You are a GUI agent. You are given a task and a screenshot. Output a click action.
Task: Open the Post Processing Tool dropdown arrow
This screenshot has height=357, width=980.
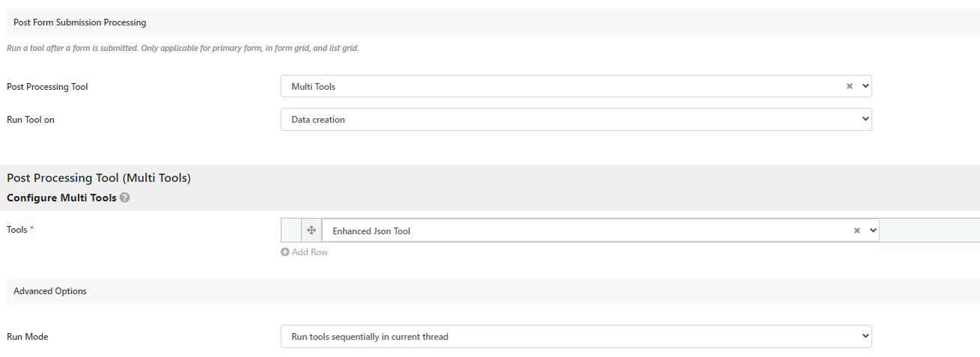tap(865, 86)
